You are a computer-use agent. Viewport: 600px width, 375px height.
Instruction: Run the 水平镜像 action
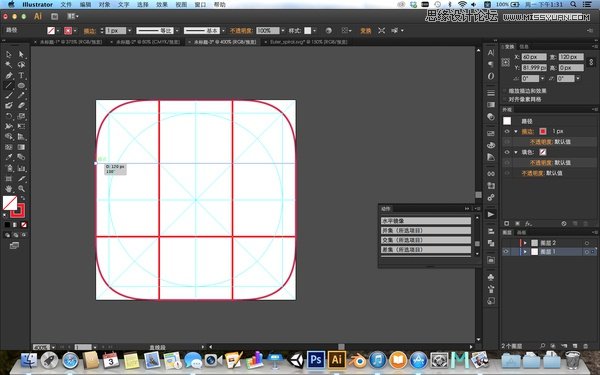(426, 221)
